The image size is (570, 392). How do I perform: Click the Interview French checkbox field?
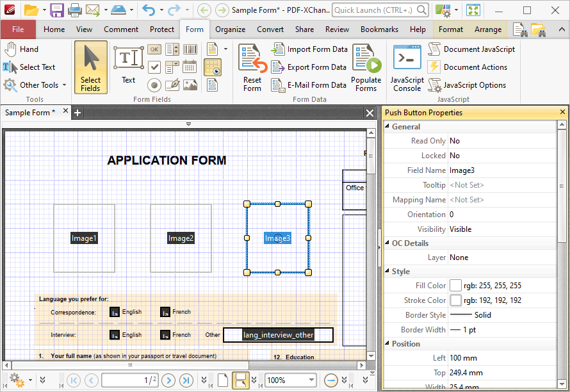pyautogui.click(x=165, y=334)
